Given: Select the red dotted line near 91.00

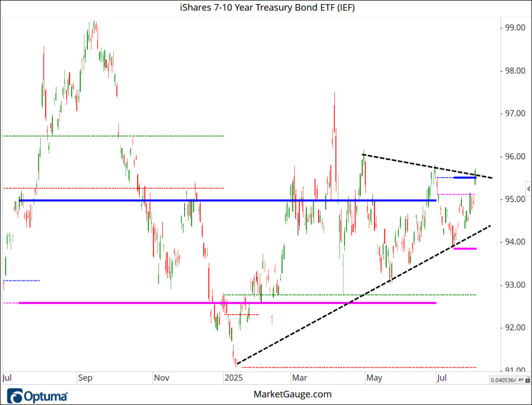Looking at the screenshot, I should click(x=364, y=367).
